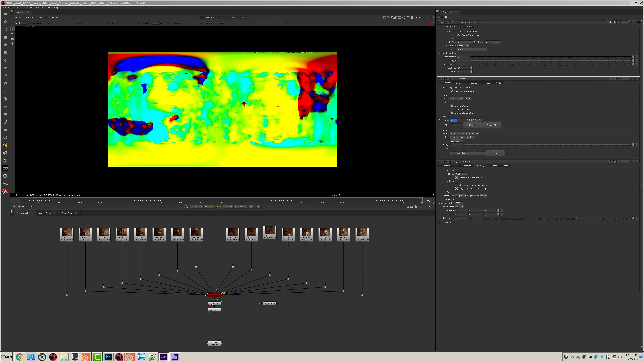
Task: Open the Filter nodes toolbar icon
Action: pos(5,53)
